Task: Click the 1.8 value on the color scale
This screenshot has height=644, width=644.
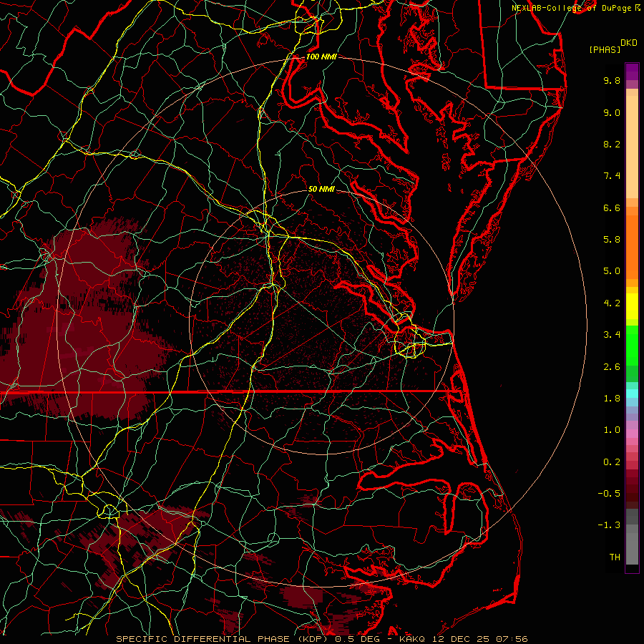Action: click(612, 399)
